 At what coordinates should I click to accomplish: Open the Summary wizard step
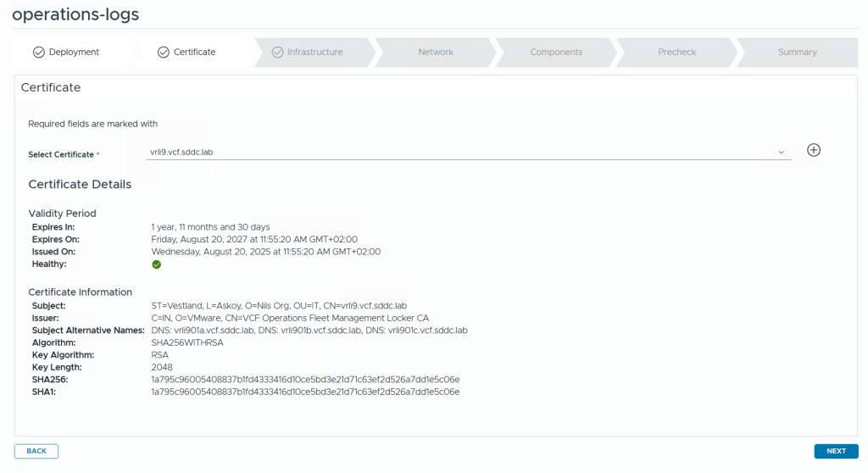[797, 52]
